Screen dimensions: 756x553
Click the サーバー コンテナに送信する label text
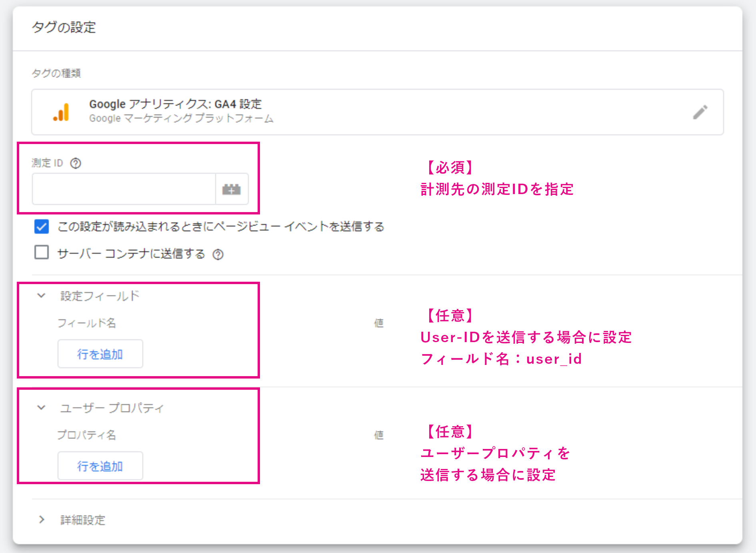click(131, 254)
